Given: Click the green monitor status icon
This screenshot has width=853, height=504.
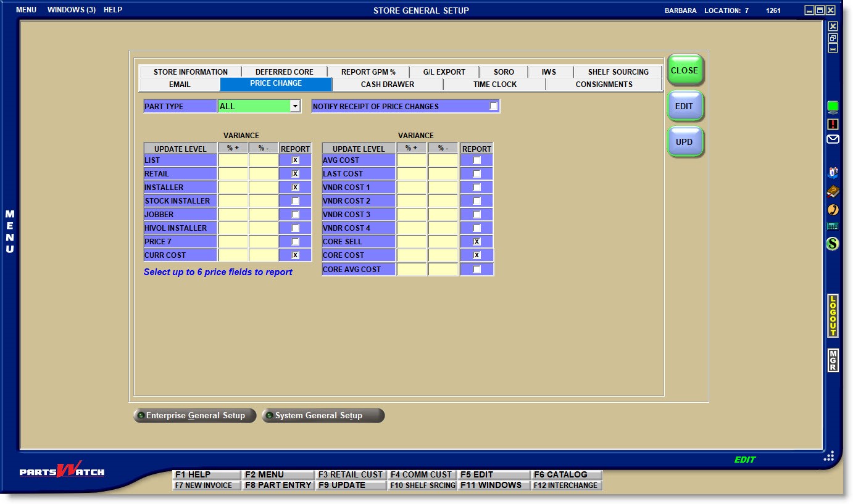Looking at the screenshot, I should (x=833, y=107).
